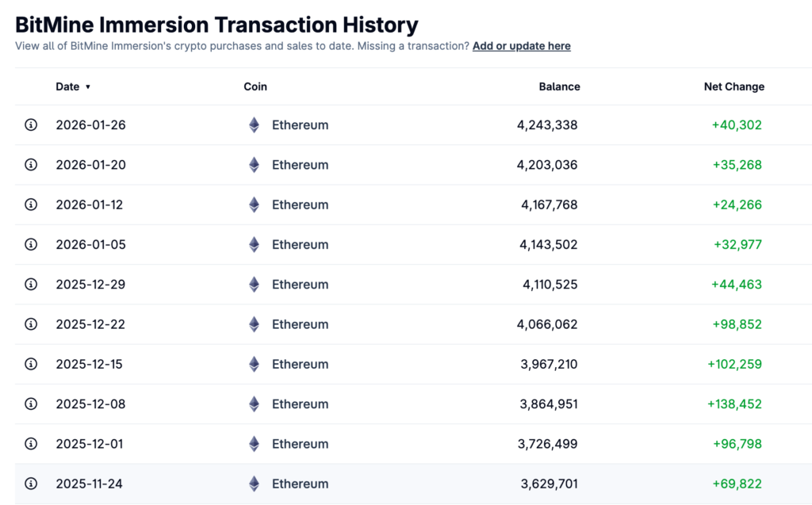Click the Net Change column header

click(733, 86)
